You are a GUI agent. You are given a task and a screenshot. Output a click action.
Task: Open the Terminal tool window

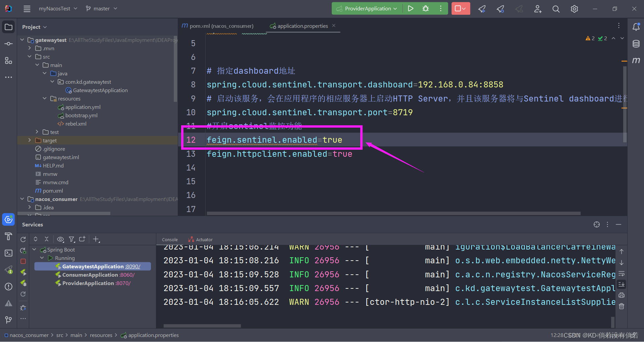(x=9, y=253)
